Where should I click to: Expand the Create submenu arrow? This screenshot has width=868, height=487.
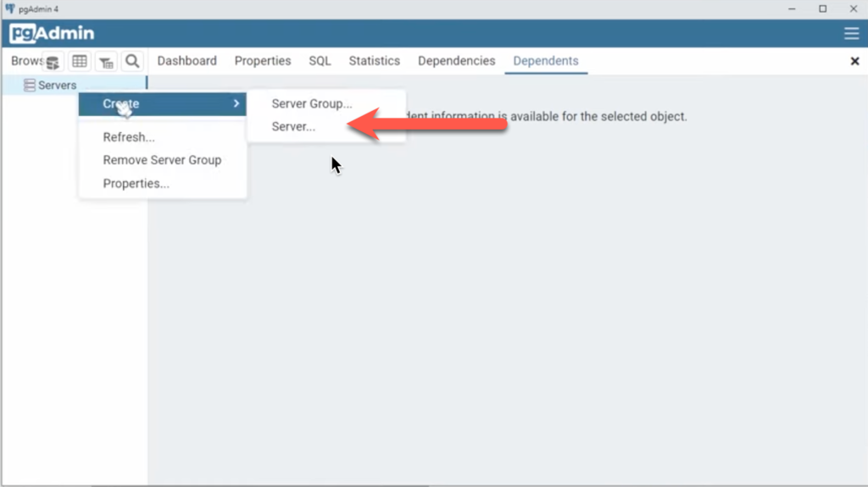236,103
